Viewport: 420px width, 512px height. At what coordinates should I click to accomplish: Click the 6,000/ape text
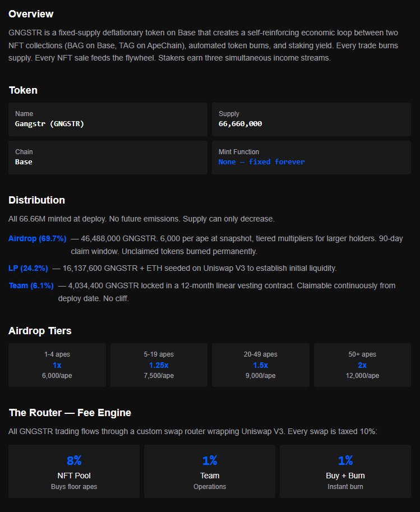click(x=57, y=376)
